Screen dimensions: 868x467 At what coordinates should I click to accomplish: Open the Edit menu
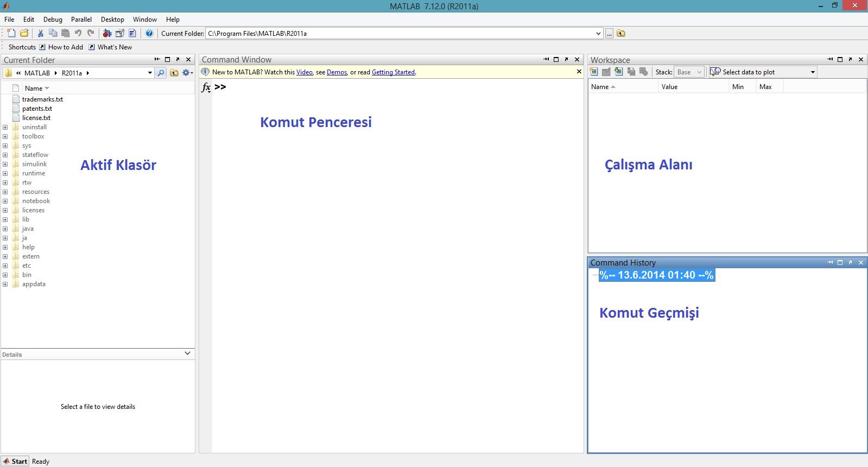coord(29,19)
